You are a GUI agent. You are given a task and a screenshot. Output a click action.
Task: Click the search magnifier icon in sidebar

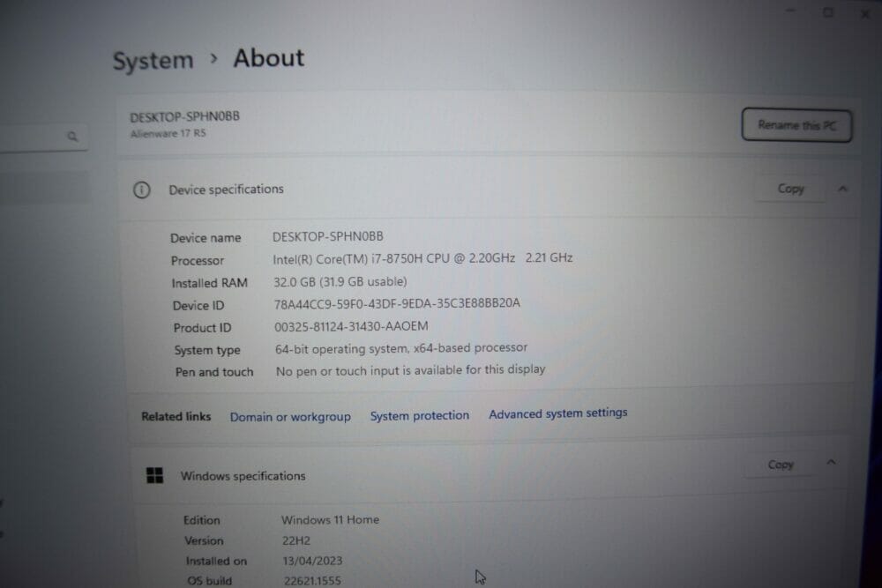click(x=72, y=136)
